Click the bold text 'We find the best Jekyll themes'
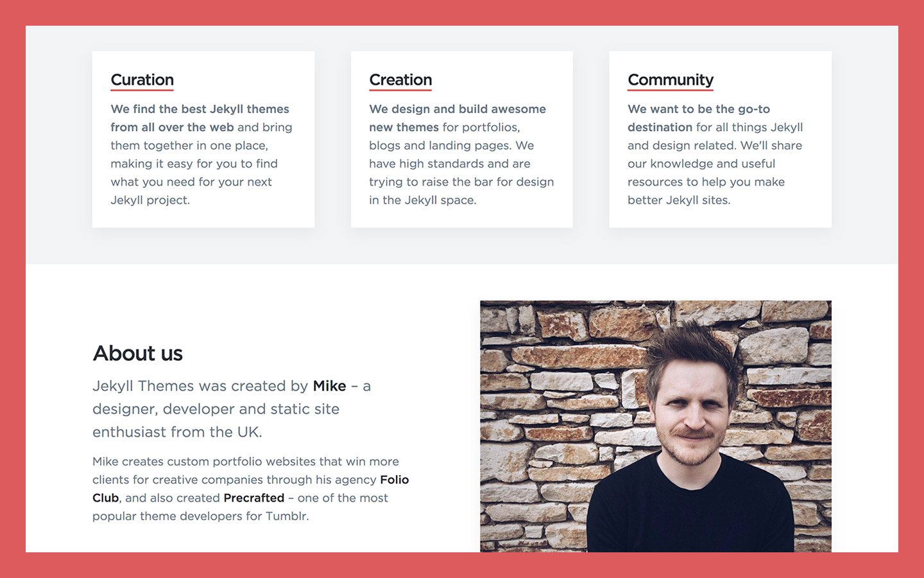 pos(200,109)
